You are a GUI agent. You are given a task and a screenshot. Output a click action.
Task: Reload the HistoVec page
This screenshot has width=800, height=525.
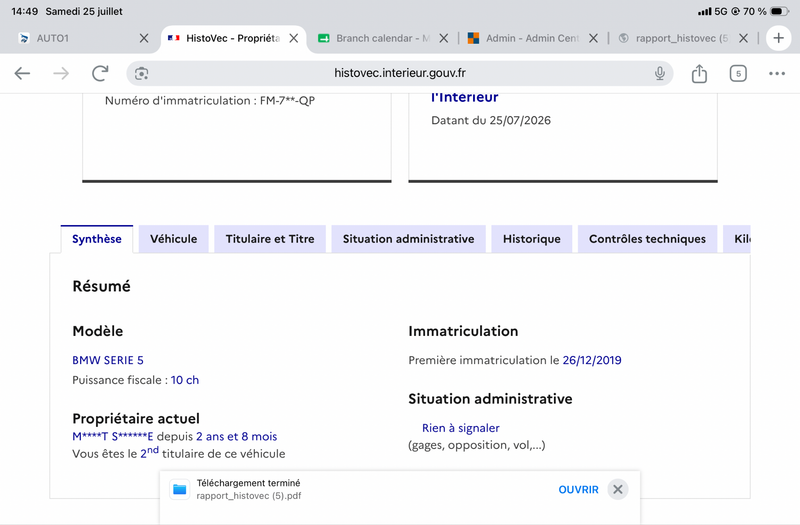pyautogui.click(x=100, y=73)
